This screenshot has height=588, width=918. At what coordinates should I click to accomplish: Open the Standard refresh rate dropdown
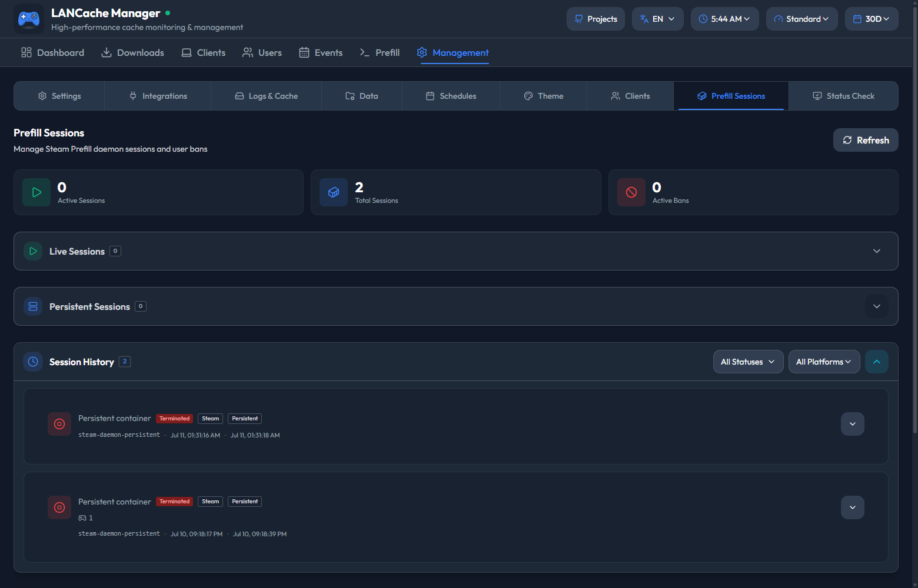click(802, 19)
